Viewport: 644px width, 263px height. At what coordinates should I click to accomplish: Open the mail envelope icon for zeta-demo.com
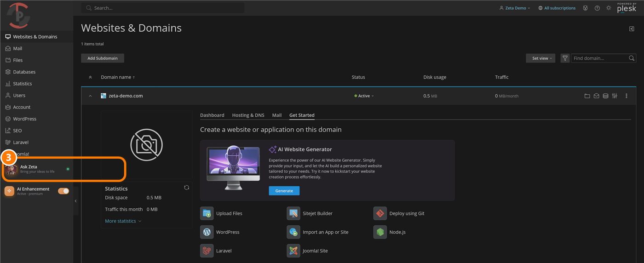coord(596,96)
